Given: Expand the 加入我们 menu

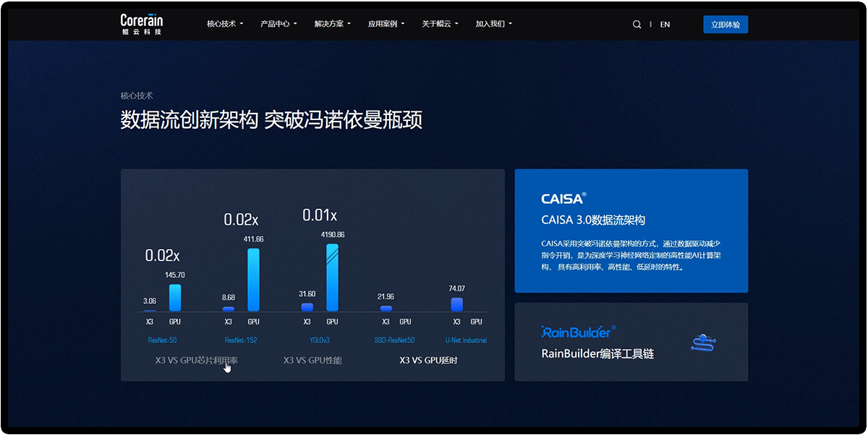Looking at the screenshot, I should pos(494,24).
